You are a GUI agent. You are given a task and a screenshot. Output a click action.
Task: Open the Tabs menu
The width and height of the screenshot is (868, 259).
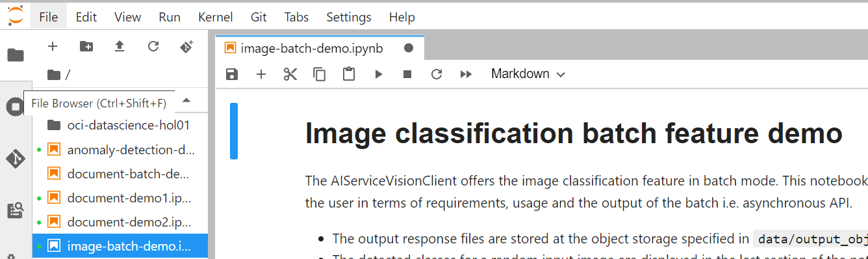point(296,17)
